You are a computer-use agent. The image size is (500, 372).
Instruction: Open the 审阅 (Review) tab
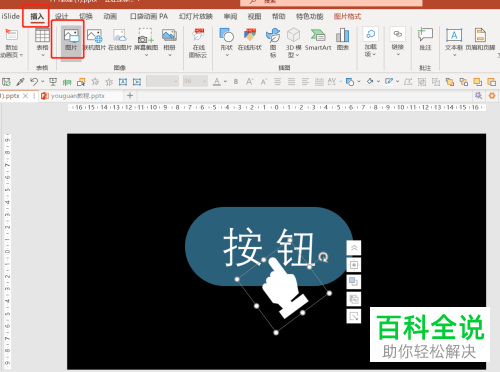(230, 16)
